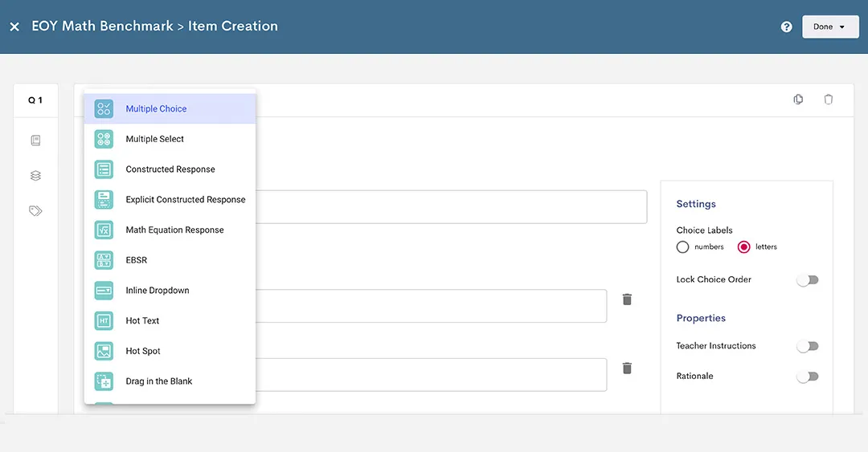This screenshot has height=452, width=868.
Task: Enable Rationale switch
Action: coord(808,377)
